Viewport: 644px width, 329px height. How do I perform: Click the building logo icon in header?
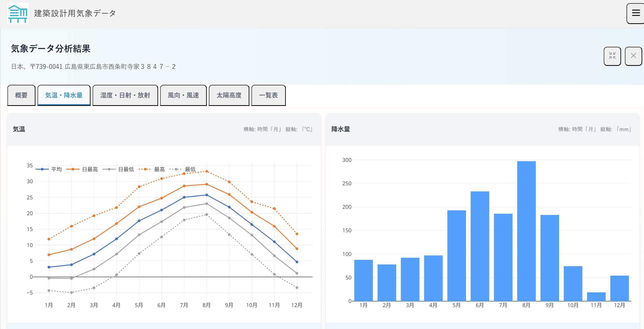point(18,14)
